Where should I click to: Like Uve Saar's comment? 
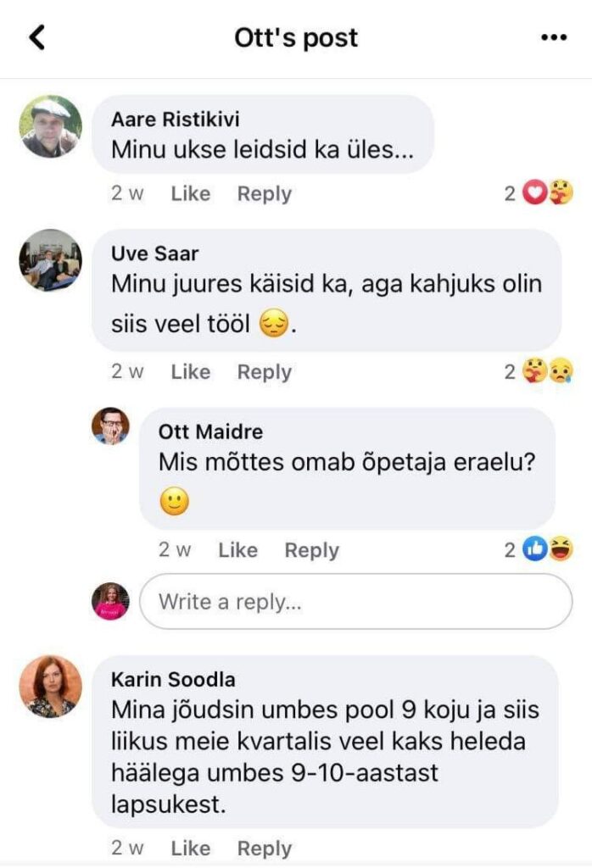[190, 372]
